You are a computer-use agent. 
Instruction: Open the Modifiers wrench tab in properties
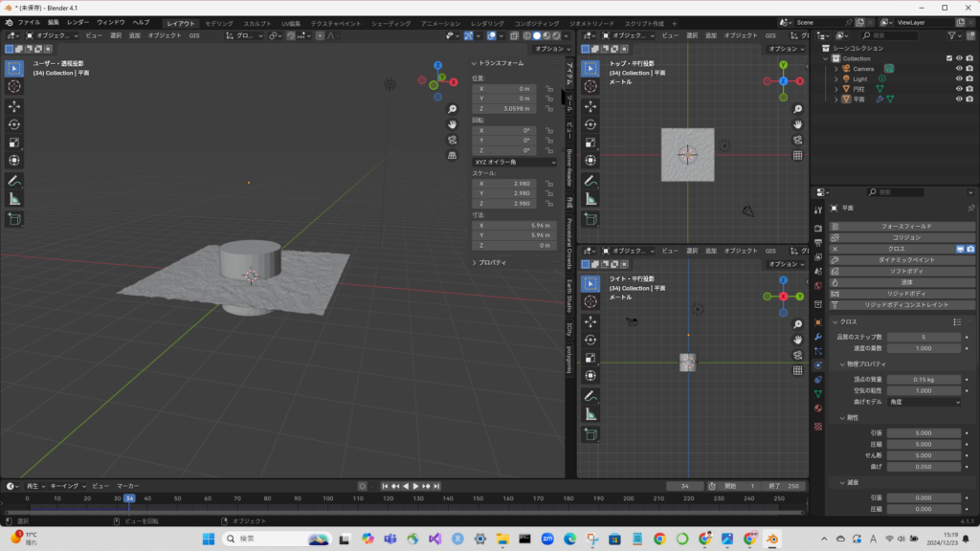817,337
